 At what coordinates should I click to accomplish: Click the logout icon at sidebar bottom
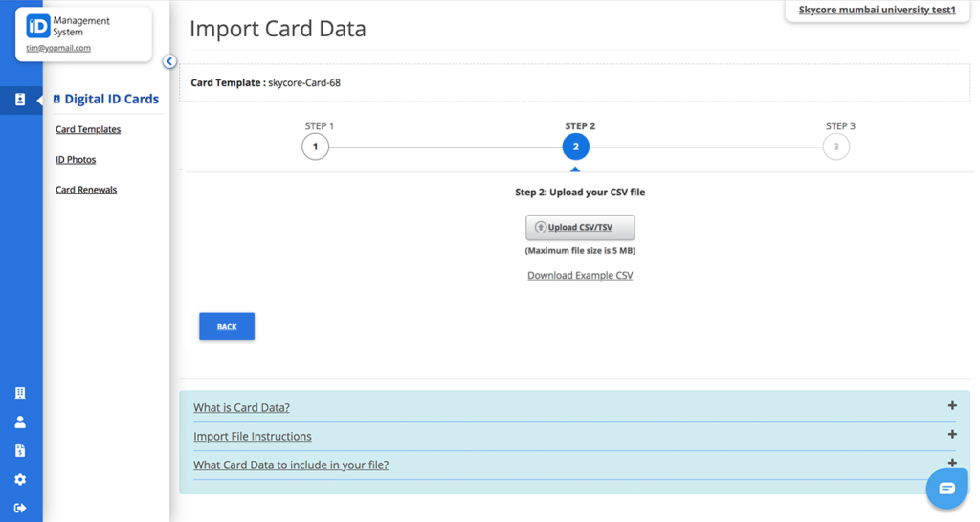click(20, 509)
